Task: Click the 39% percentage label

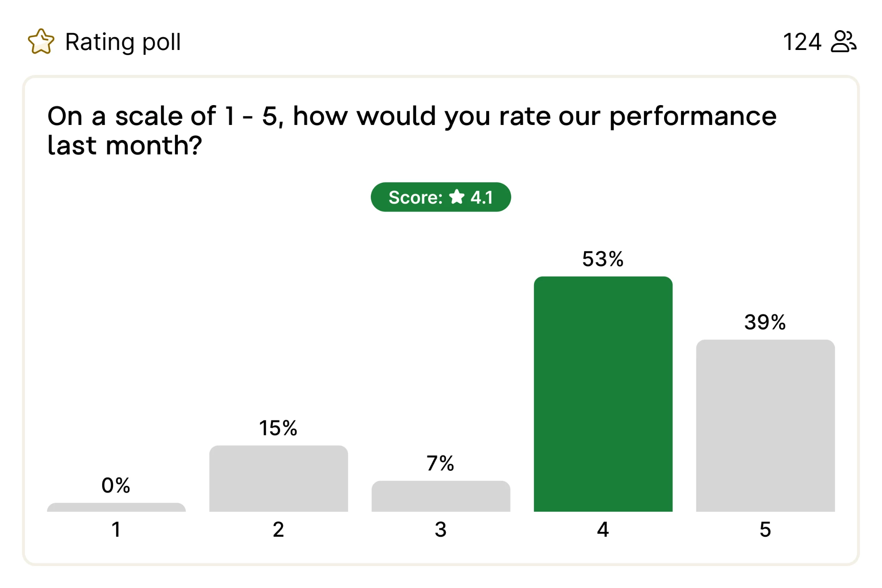Action: click(765, 322)
